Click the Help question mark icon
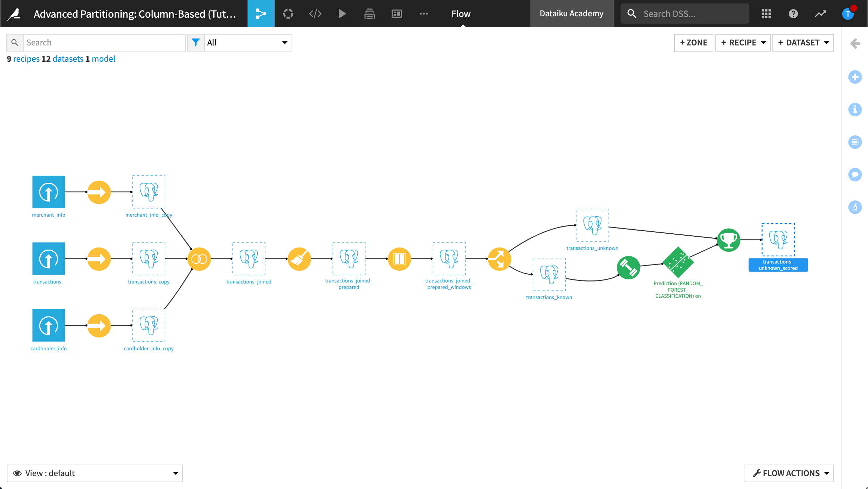 tap(793, 14)
